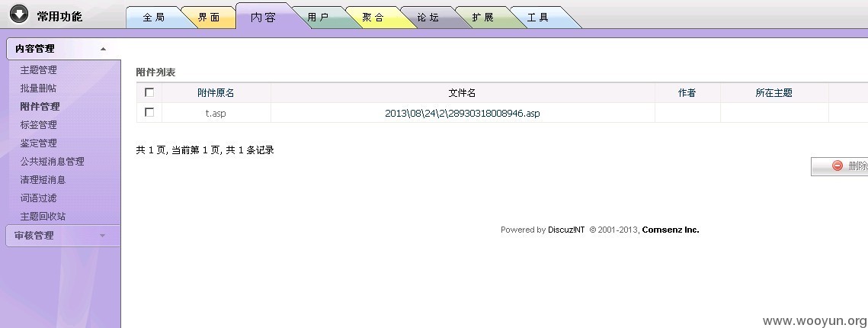Expand the 审核管理 sidebar section

coord(63,236)
